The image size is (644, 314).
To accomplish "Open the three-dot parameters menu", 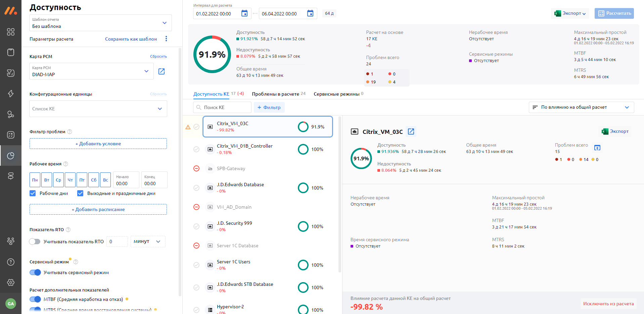I will [x=166, y=39].
